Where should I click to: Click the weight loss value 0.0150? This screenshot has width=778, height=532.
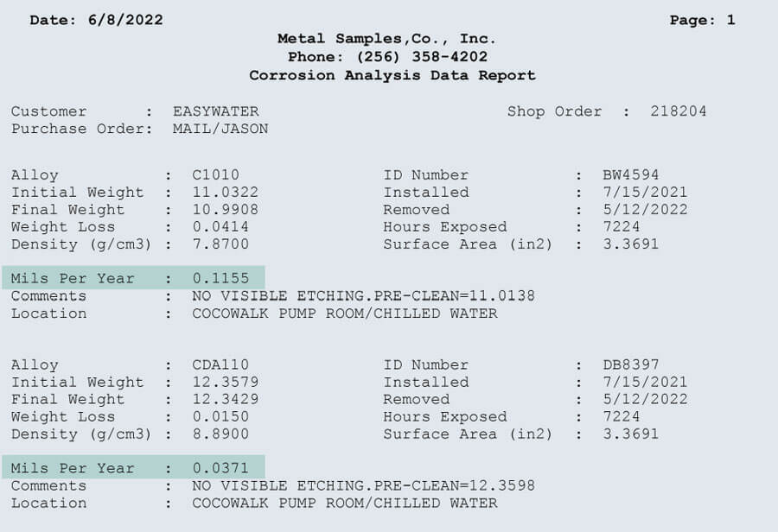click(220, 417)
